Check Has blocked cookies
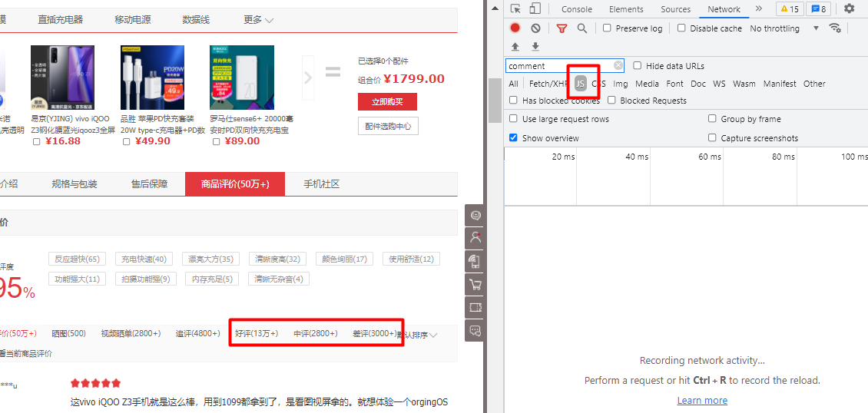Screen dimensions: 868x413 pos(513,100)
